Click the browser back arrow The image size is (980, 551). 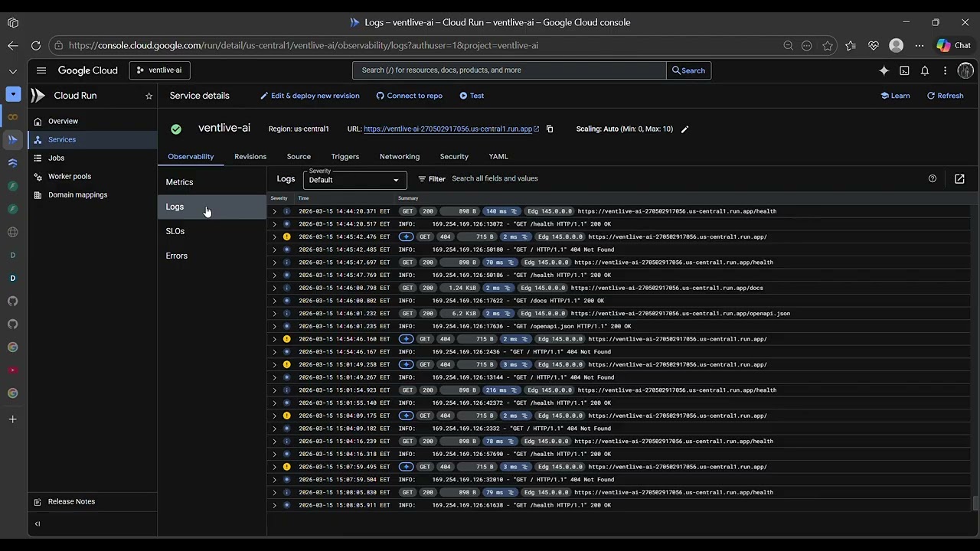pyautogui.click(x=13, y=45)
